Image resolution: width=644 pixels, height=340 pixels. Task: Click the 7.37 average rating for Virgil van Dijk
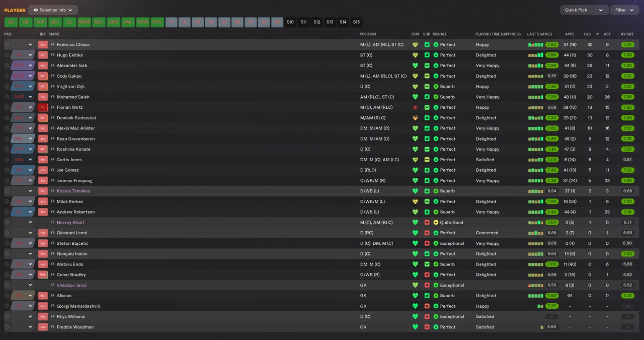pyautogui.click(x=627, y=86)
